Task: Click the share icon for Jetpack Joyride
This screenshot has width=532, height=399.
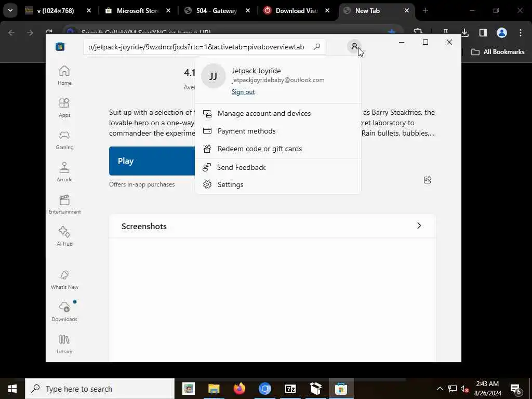Action: [x=428, y=180]
